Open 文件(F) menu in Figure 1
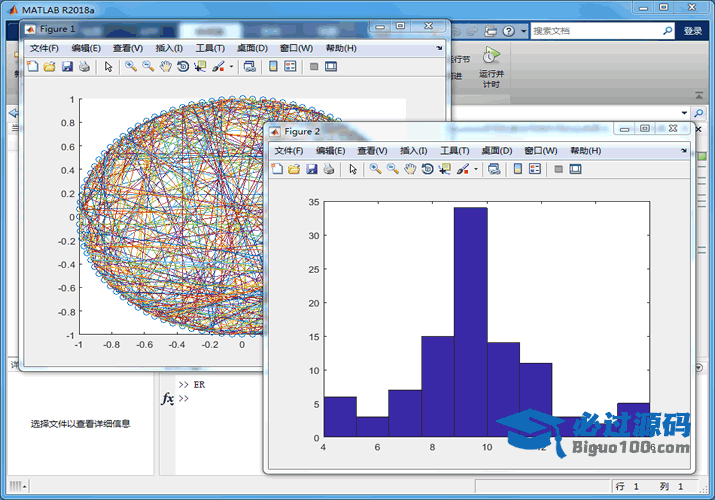 (x=44, y=48)
